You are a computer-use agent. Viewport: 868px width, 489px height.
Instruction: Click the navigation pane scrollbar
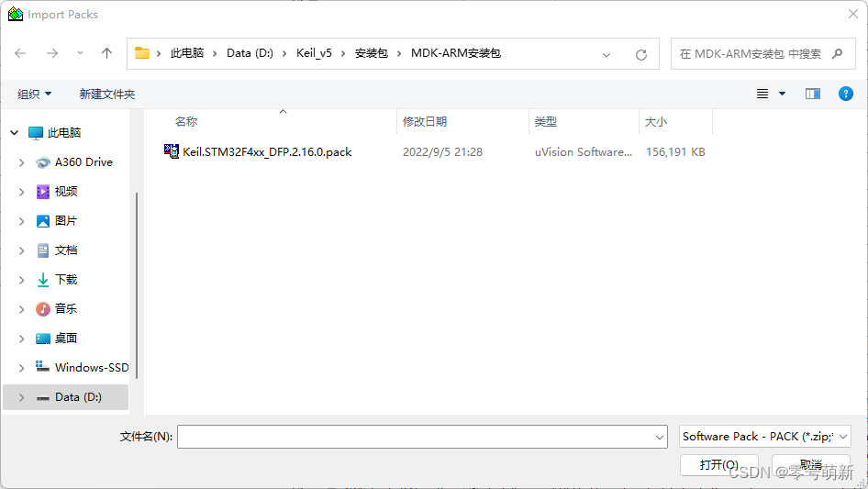136,285
